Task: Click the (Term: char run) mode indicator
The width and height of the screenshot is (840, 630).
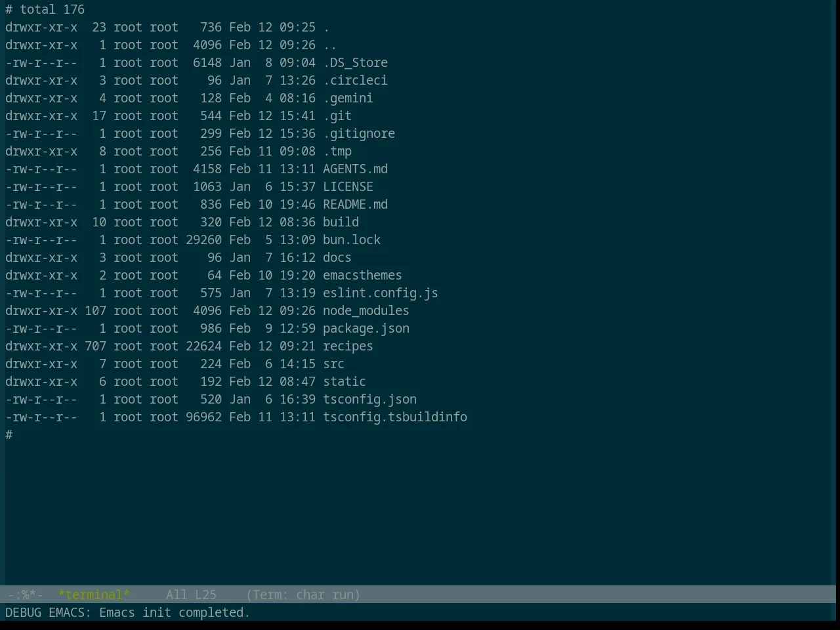Action: (303, 595)
